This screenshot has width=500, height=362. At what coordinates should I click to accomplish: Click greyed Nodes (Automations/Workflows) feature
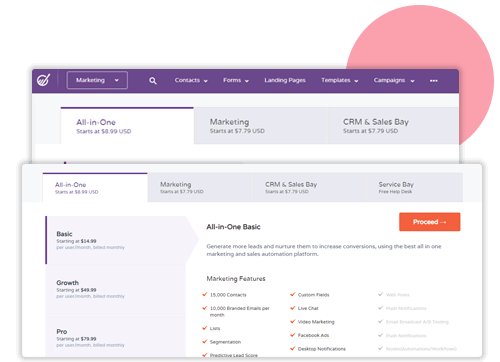point(421,349)
